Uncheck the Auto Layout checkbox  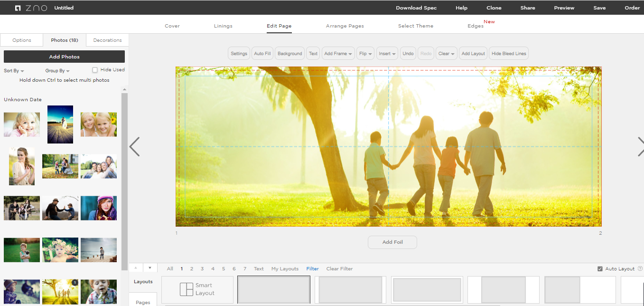click(600, 269)
